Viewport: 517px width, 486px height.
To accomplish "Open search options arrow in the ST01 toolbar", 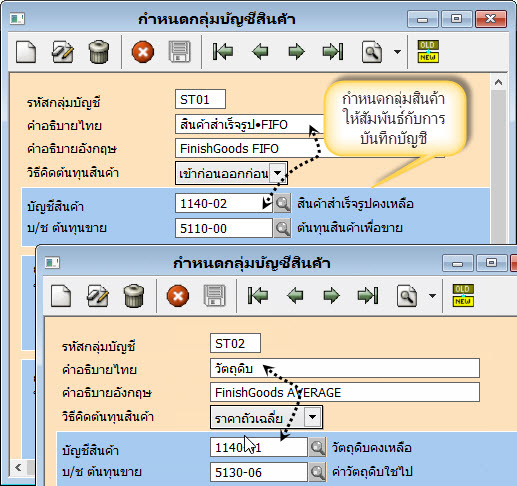I will click(x=397, y=52).
